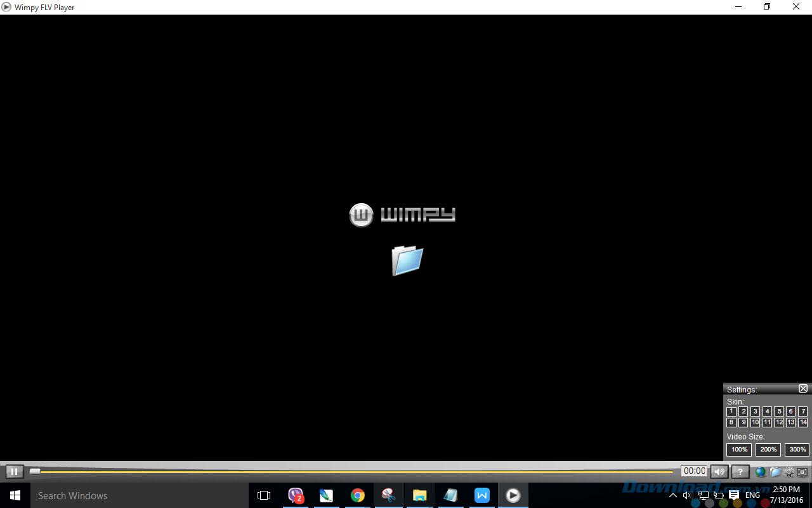Viewport: 812px width, 508px height.
Task: Set video size to 100%
Action: pyautogui.click(x=739, y=450)
